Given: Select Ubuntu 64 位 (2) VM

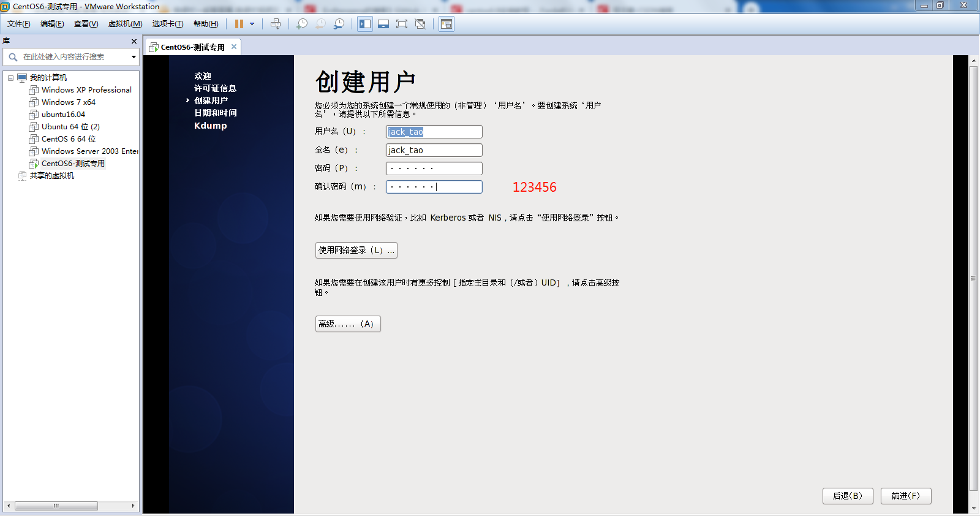Looking at the screenshot, I should (x=70, y=127).
